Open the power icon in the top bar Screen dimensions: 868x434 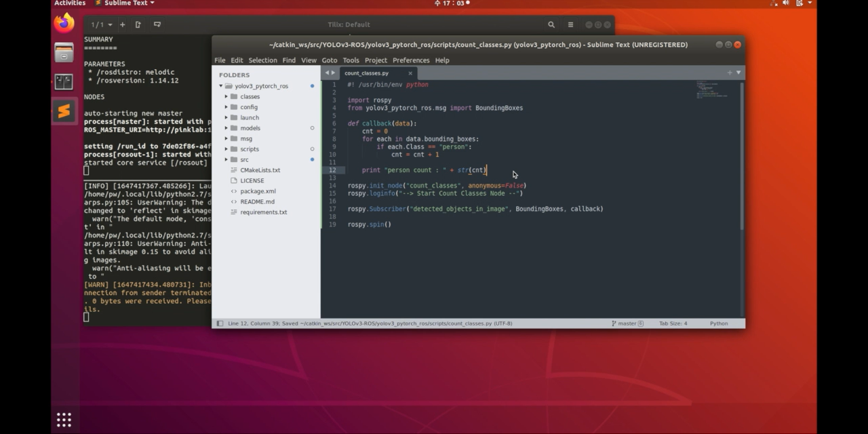coord(800,3)
